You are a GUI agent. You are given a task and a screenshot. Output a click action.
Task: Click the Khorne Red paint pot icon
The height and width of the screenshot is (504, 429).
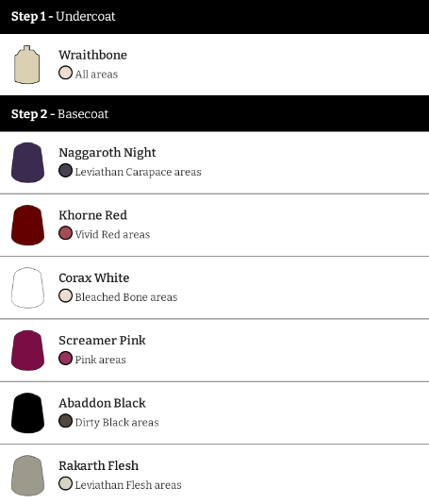tap(27, 226)
